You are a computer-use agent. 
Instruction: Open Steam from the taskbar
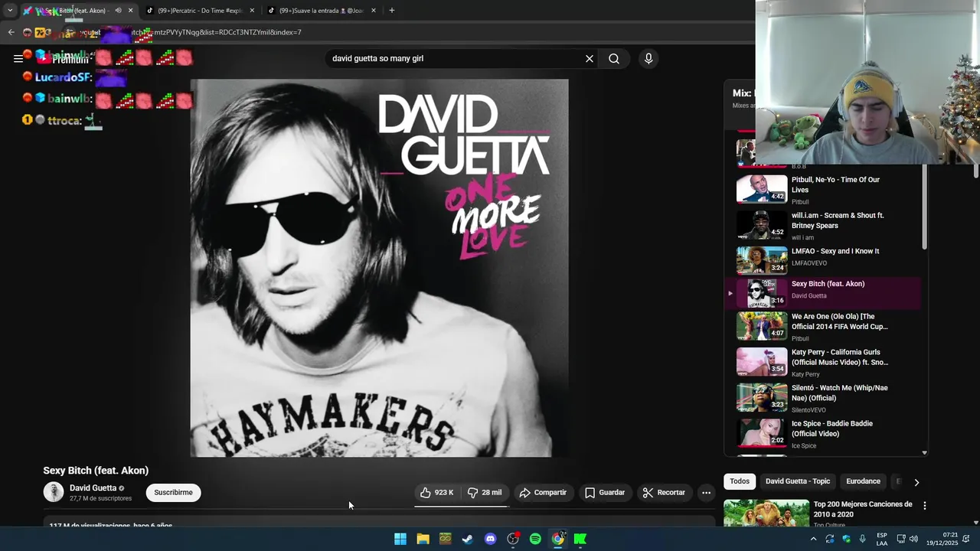[x=468, y=539]
